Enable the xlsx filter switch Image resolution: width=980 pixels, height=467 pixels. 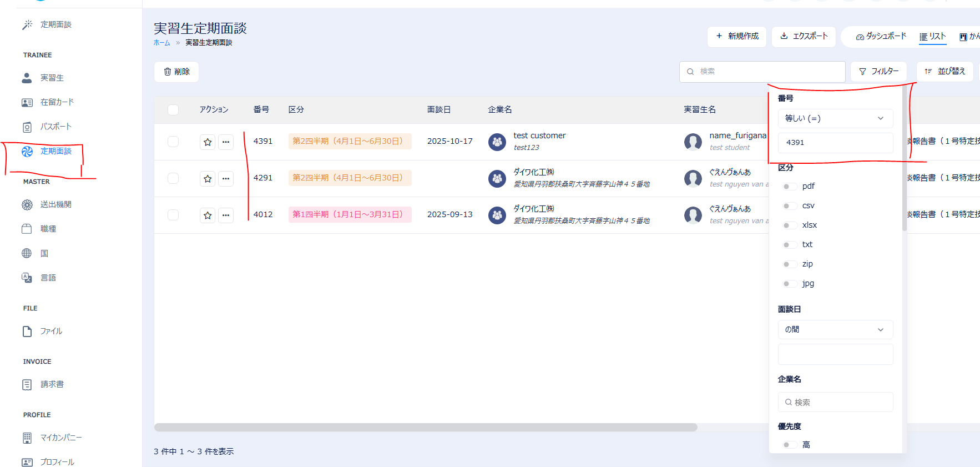pos(789,225)
